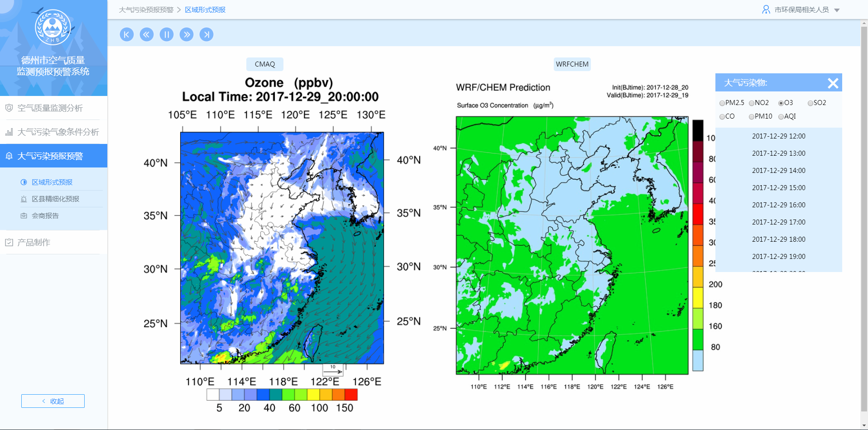
Task: Collapse sidebar with 收起 button
Action: pyautogui.click(x=53, y=401)
